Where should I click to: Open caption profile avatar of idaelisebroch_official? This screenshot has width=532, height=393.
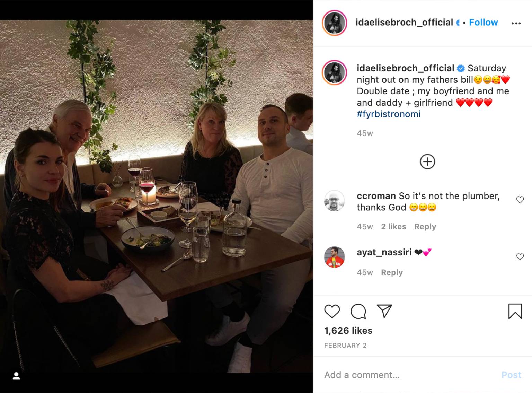[335, 72]
